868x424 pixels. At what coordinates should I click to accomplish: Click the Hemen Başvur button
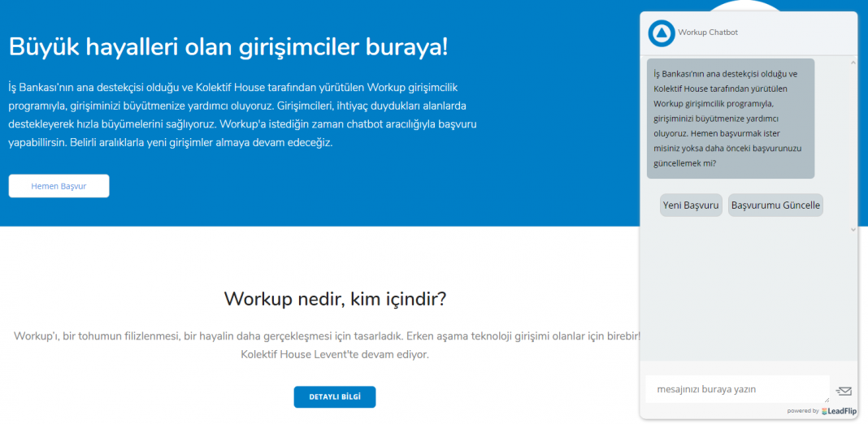pos(59,186)
